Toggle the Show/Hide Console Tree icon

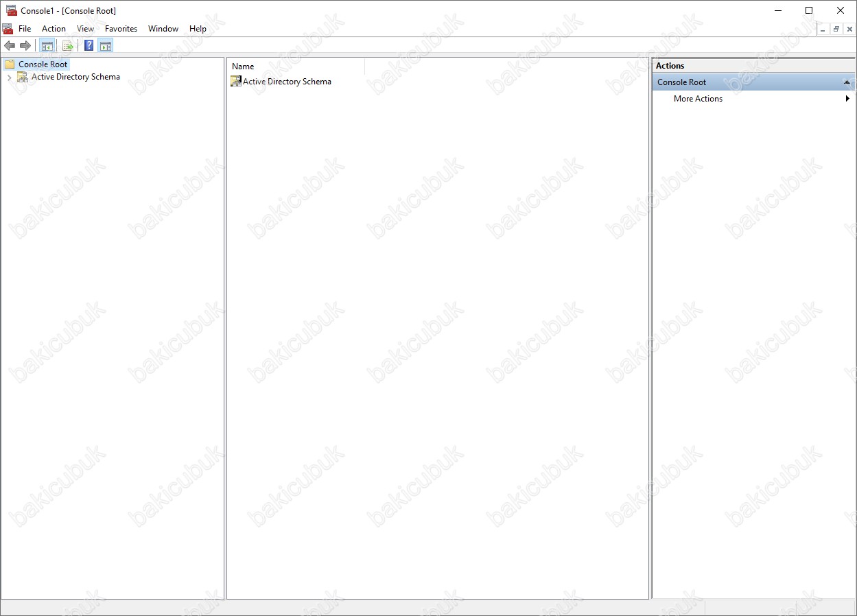coord(47,46)
